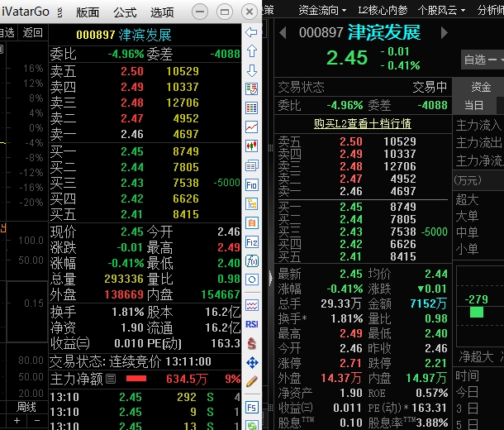The width and height of the screenshot is (504, 430).
Task: Click the green refresh icon at toolbar bottom
Action: (x=251, y=426)
